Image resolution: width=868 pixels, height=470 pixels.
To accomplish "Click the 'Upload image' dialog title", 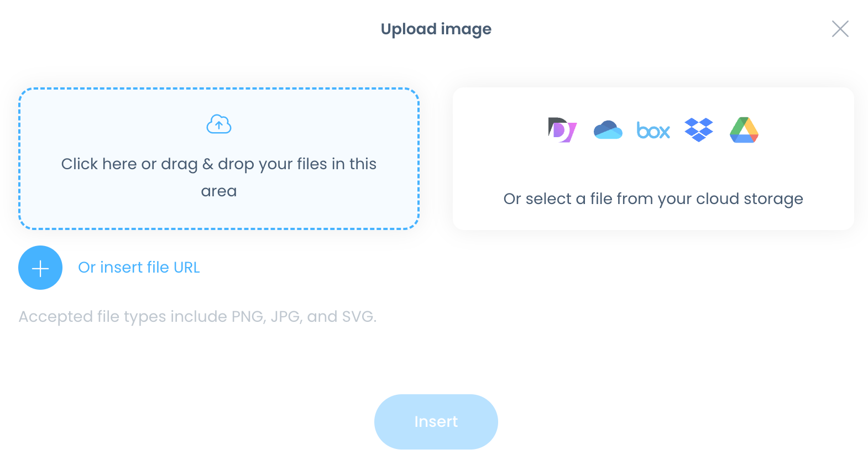I will pos(436,29).
